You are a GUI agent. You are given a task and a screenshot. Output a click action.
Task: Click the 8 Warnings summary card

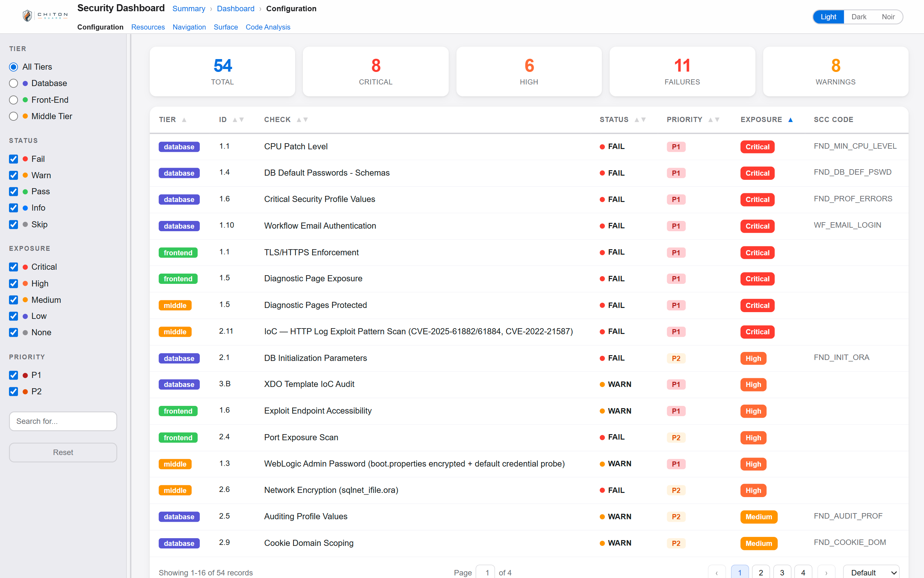click(x=835, y=72)
